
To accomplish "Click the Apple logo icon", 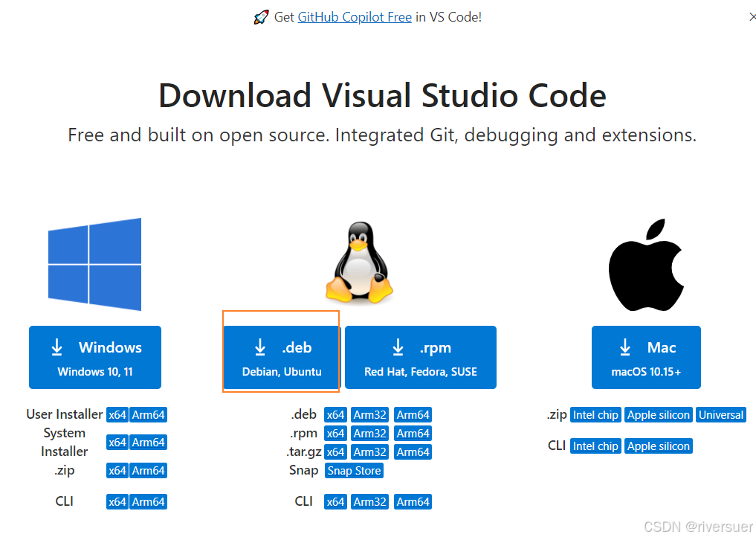I will [x=645, y=264].
